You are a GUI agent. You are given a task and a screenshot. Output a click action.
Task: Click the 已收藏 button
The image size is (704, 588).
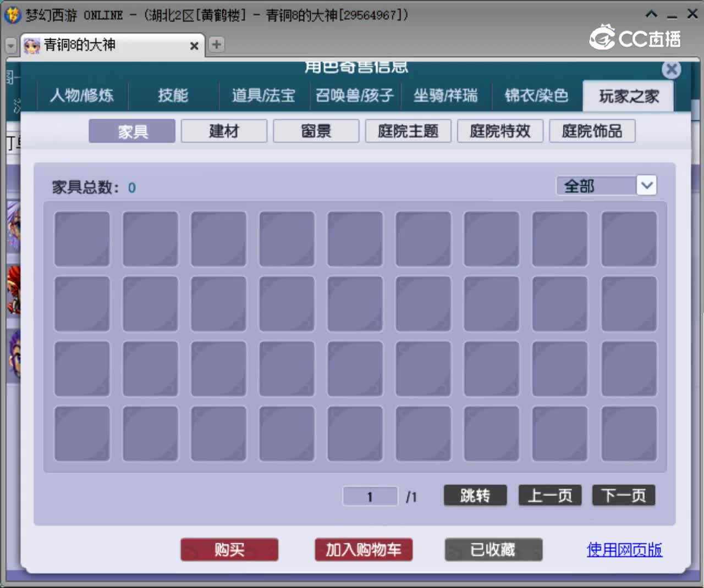[x=493, y=550]
